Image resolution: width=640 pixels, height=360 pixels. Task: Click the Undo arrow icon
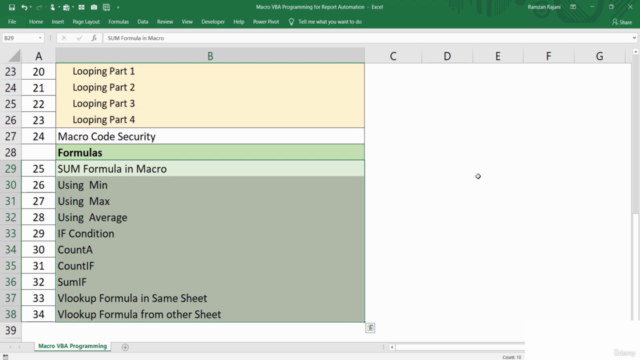[24, 7]
